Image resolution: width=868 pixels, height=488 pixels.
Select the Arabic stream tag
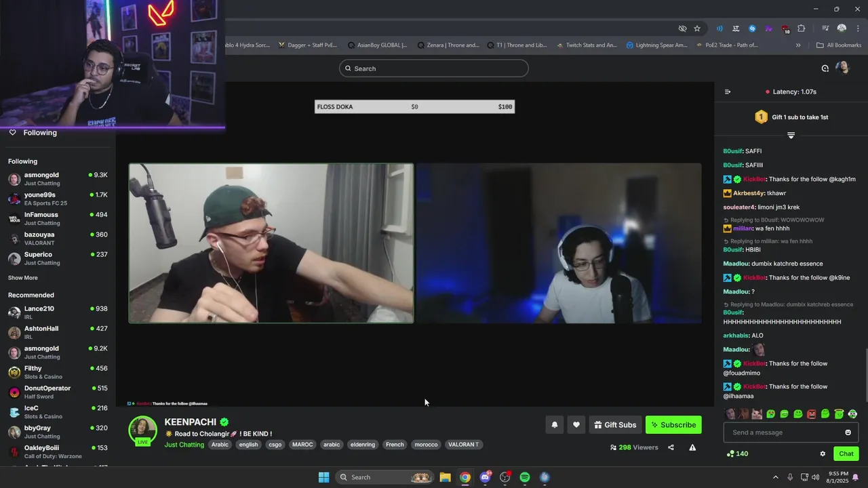coord(220,445)
